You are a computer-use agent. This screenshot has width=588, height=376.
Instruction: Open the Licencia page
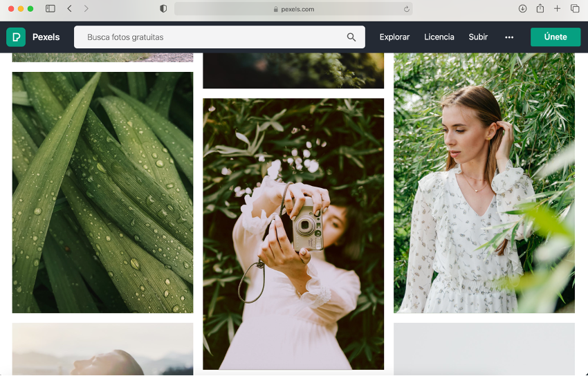point(439,37)
